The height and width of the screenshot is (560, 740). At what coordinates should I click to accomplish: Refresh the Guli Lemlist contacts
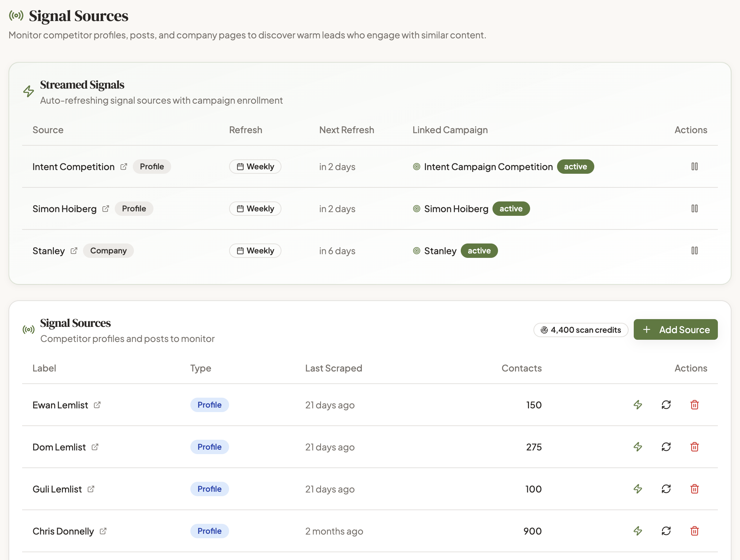tap(666, 489)
